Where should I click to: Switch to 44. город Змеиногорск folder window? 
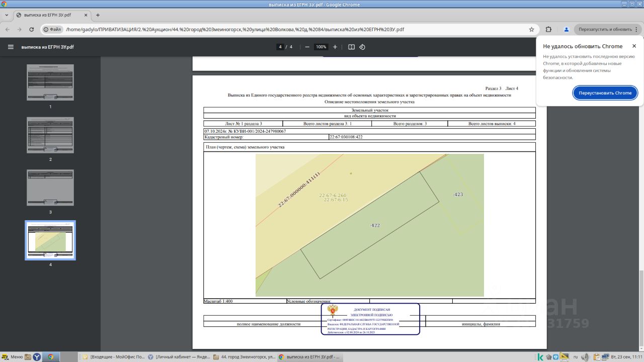245,357
